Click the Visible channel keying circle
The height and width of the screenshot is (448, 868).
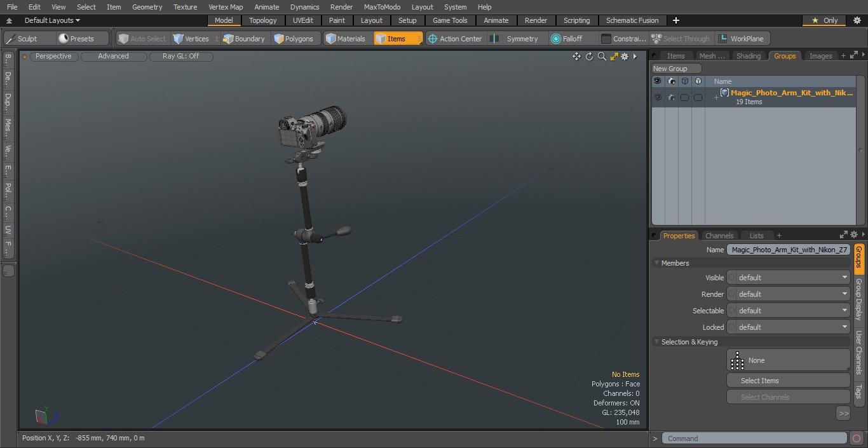[731, 278]
